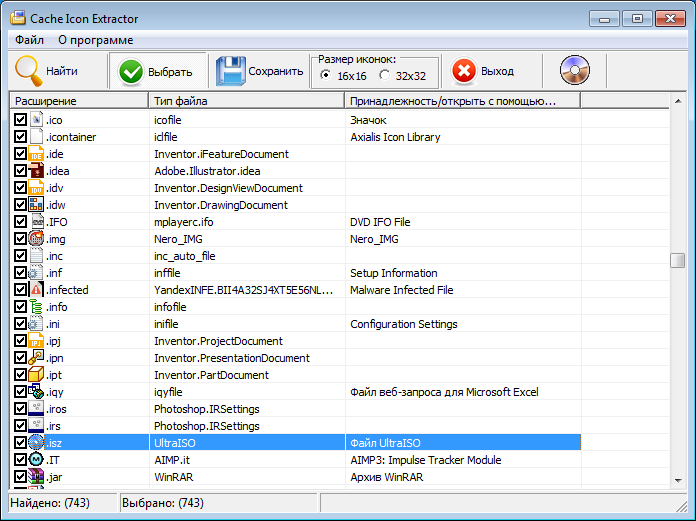Toggle the .jar row checkbox

coord(20,477)
